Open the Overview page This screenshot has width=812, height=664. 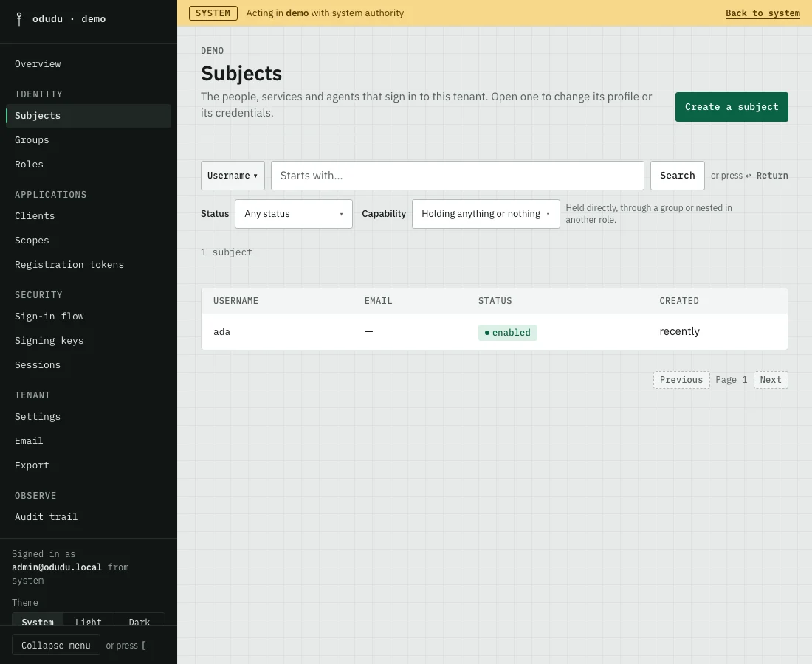89,64
